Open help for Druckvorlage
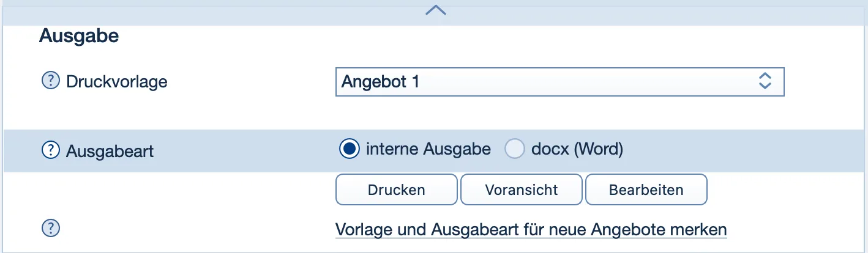Viewport: 868px width, 253px height. click(x=50, y=81)
